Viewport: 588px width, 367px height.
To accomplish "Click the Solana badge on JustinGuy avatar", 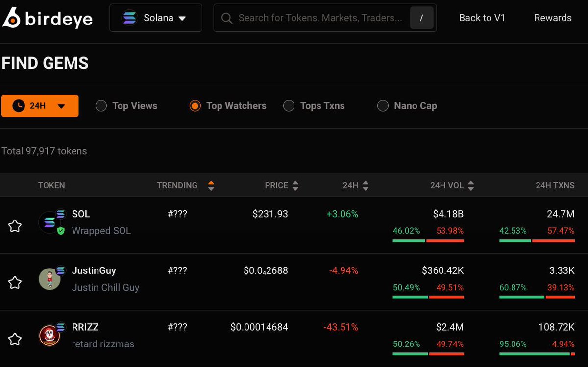I will coord(61,270).
